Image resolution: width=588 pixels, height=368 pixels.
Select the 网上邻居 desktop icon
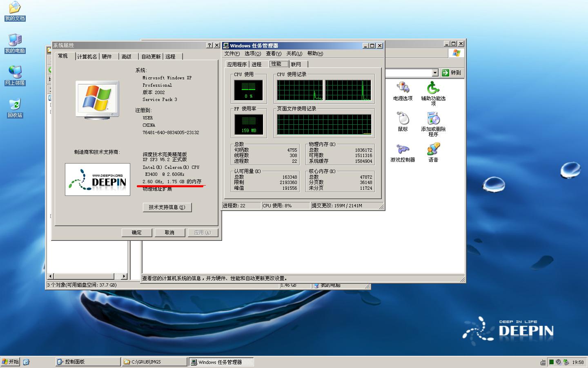click(15, 76)
